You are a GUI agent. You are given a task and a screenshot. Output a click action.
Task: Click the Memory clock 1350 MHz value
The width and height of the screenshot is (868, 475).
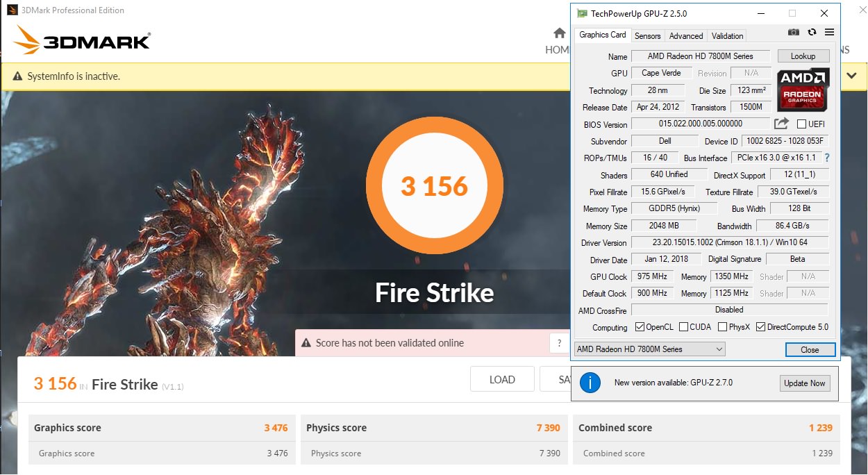tap(731, 276)
